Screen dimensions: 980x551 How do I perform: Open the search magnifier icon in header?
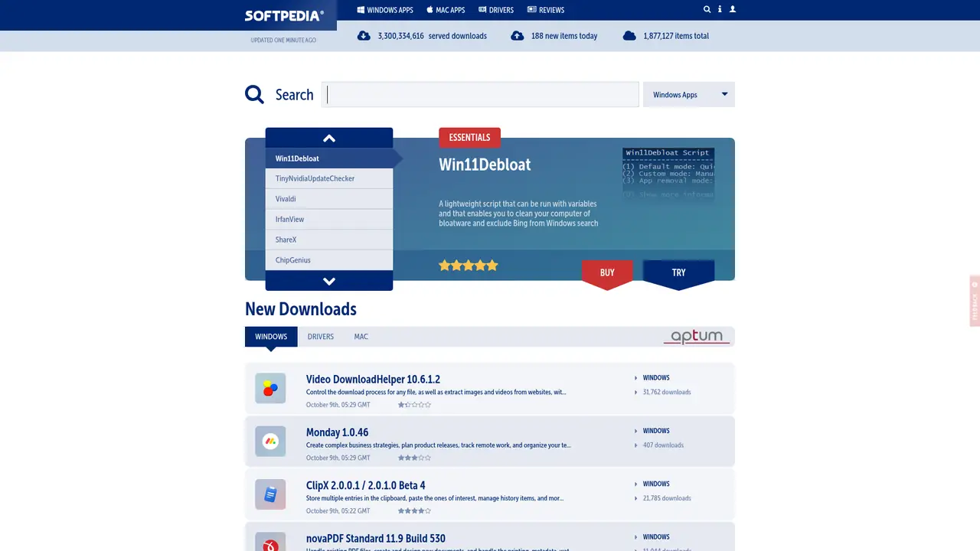point(707,10)
